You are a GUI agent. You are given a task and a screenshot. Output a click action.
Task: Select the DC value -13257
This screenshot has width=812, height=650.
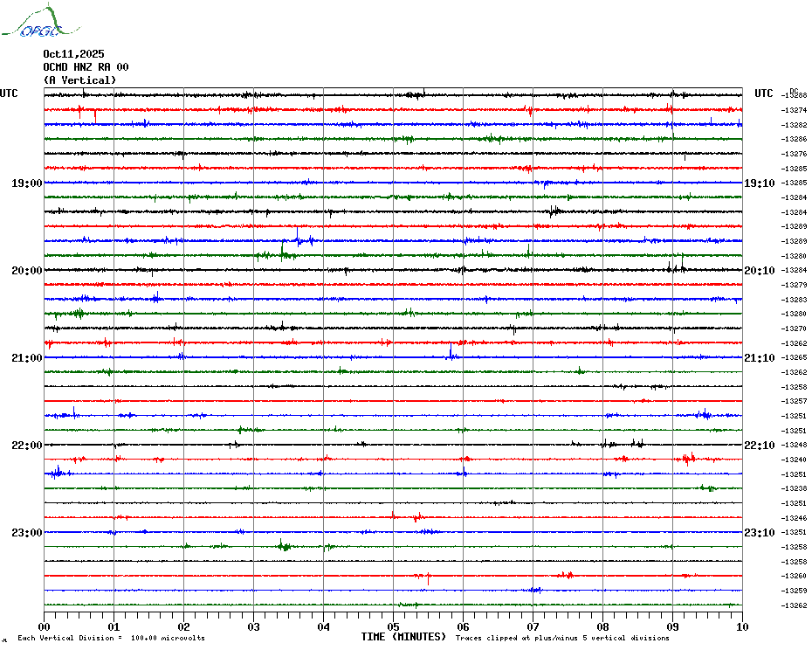point(795,401)
